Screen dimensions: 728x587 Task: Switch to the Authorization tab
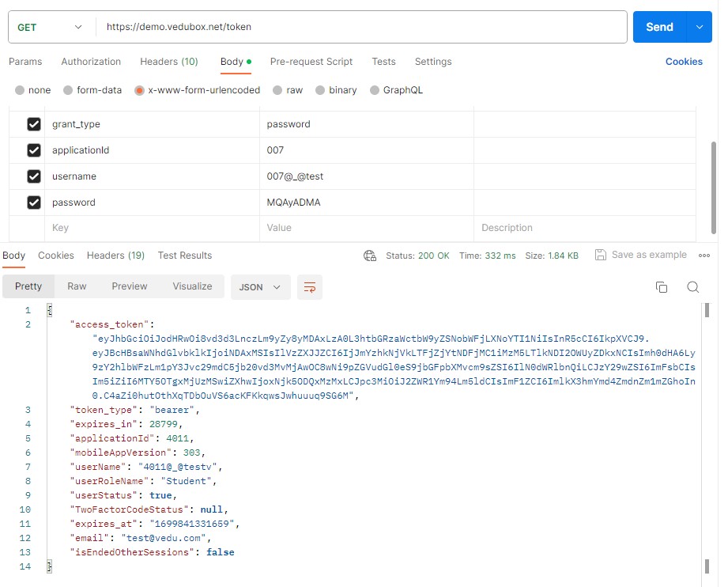coord(91,62)
